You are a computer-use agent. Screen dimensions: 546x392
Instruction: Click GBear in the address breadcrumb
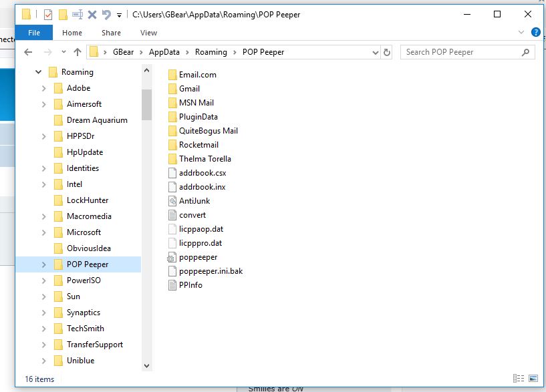tap(123, 52)
